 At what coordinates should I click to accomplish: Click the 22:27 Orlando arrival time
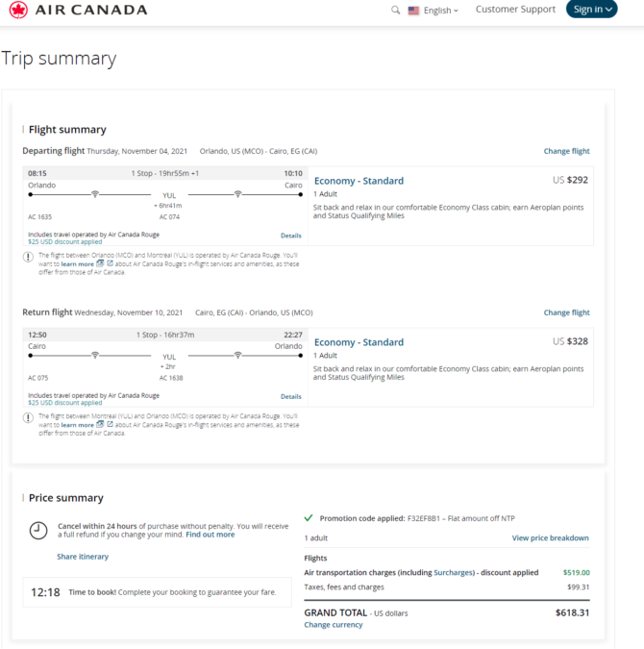point(293,335)
